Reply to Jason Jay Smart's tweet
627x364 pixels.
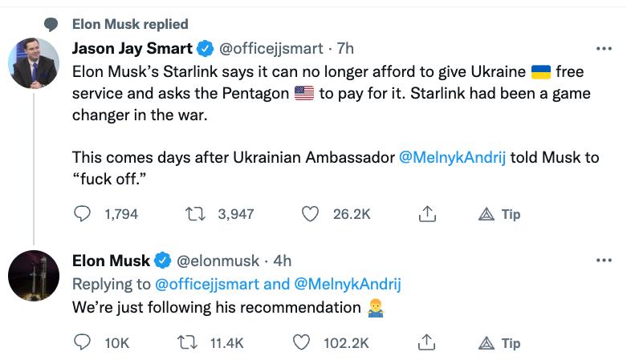tap(83, 214)
